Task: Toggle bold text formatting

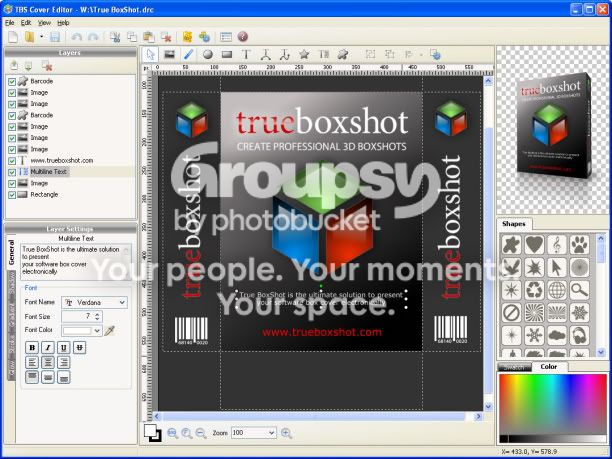Action: pos(32,347)
